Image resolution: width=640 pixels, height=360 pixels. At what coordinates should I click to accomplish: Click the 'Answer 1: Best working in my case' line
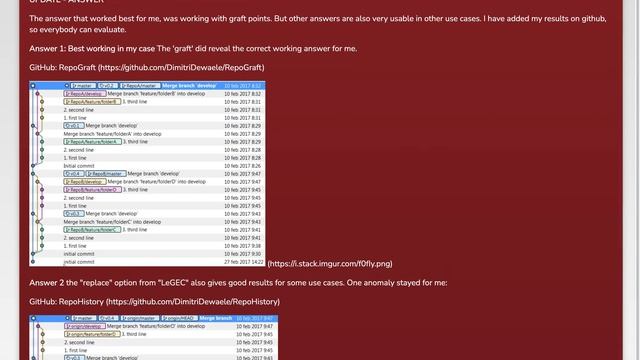[193, 49]
